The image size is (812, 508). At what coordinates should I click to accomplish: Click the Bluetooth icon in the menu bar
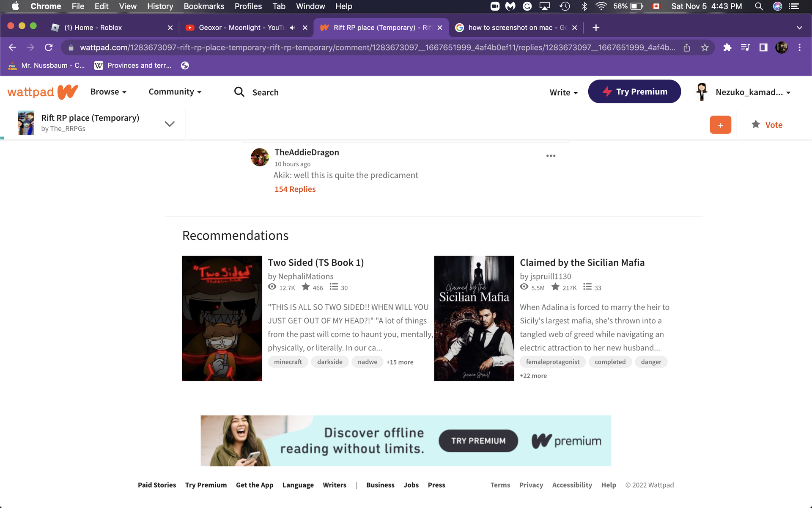(x=584, y=6)
